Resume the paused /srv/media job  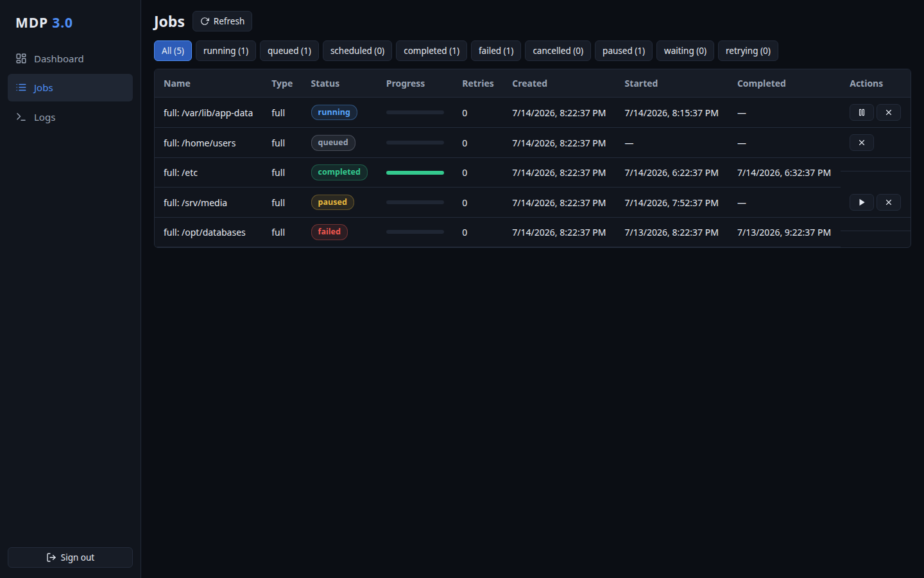point(861,202)
